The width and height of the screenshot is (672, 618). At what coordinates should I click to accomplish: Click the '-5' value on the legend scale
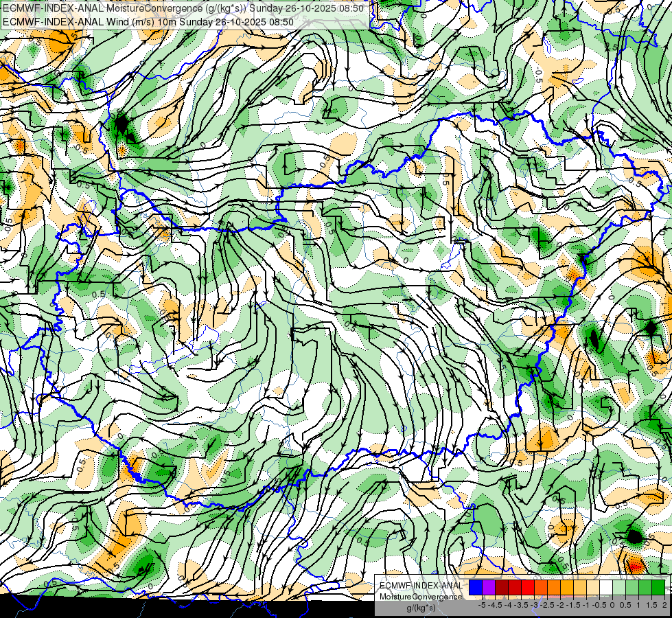[x=482, y=605]
